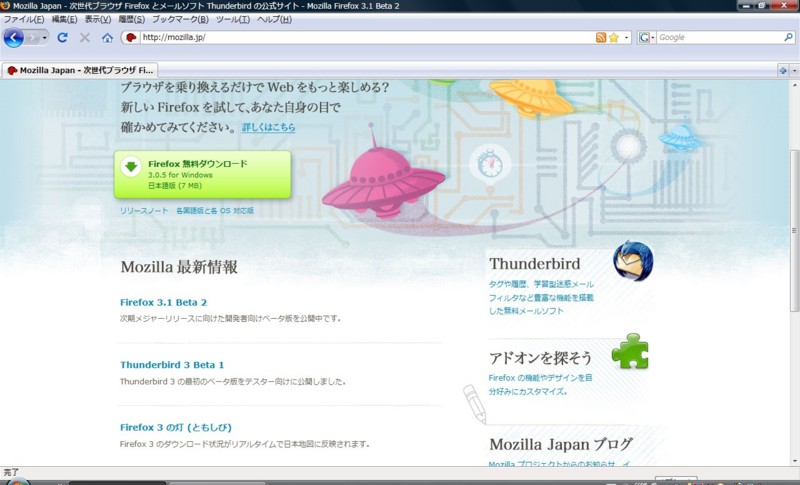Click the Stop loading X icon
Image resolution: width=800 pixels, height=485 pixels.
[x=85, y=37]
